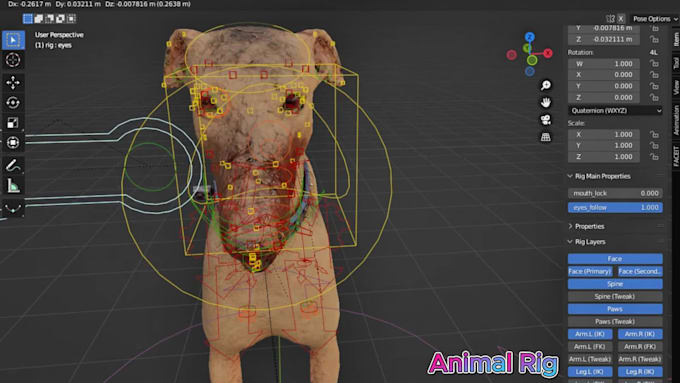Collapse the Rig Layers panel
Viewport: 680px width, 383px height.
570,242
